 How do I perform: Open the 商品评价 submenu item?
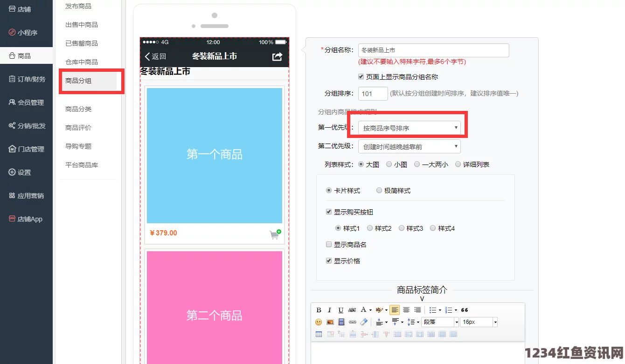[x=78, y=128]
